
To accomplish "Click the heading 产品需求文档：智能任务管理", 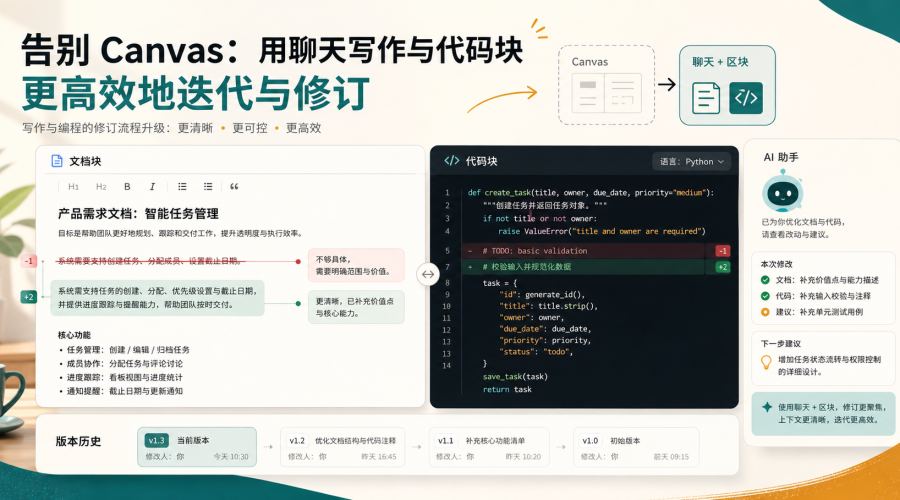I will 138,214.
